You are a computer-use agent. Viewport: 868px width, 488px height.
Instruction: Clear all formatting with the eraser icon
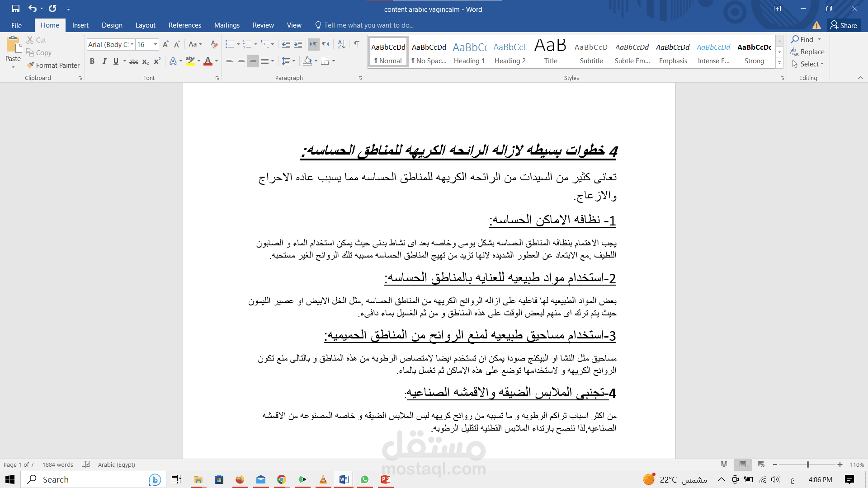214,44
